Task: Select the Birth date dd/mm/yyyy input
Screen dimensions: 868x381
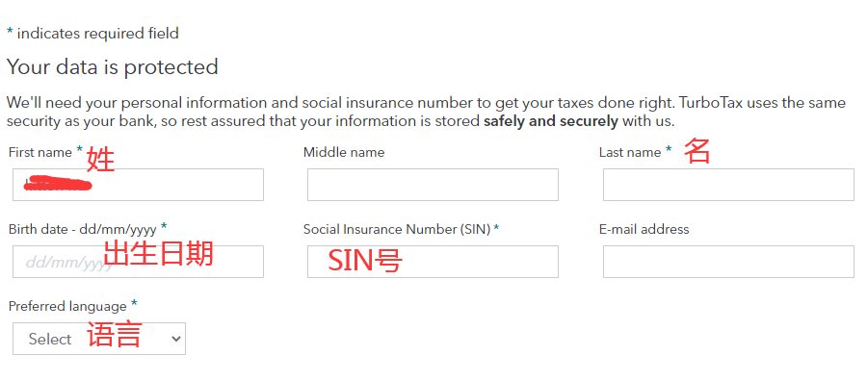Action: pos(138,262)
